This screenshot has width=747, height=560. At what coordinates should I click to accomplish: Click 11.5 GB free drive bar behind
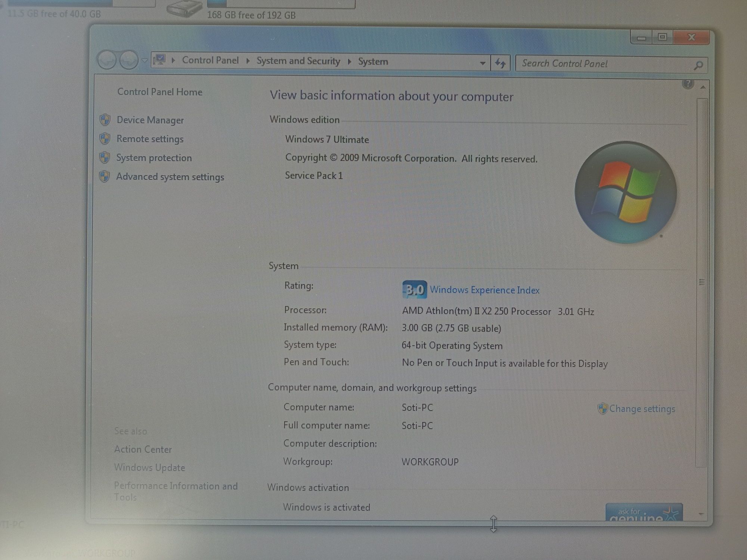(81, 3)
